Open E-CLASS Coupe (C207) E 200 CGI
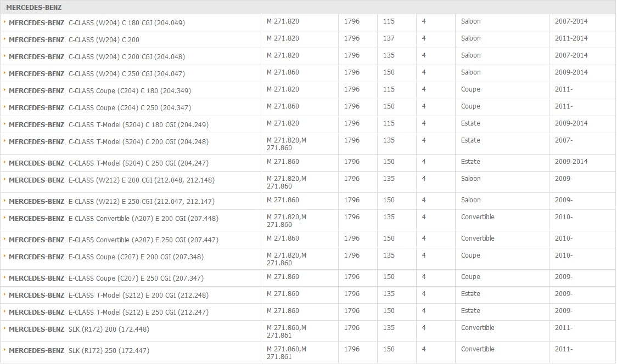This screenshot has height=364, width=617. click(106, 257)
